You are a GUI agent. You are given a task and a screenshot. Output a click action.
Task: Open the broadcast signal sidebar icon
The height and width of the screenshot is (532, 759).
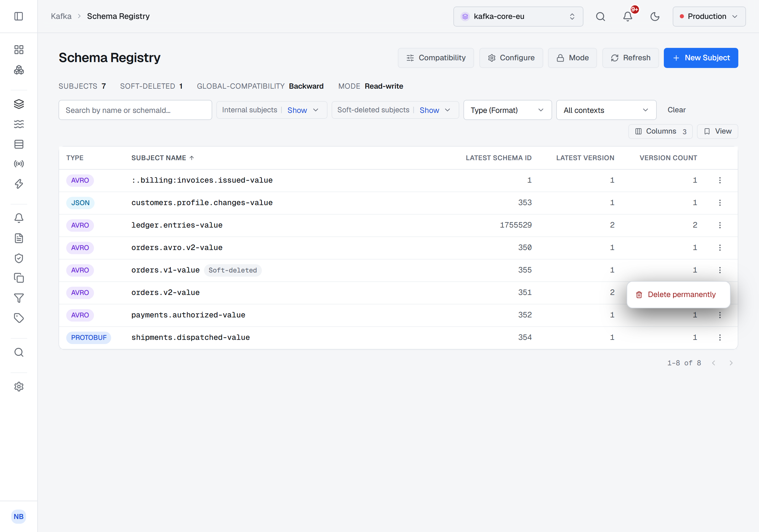[19, 164]
